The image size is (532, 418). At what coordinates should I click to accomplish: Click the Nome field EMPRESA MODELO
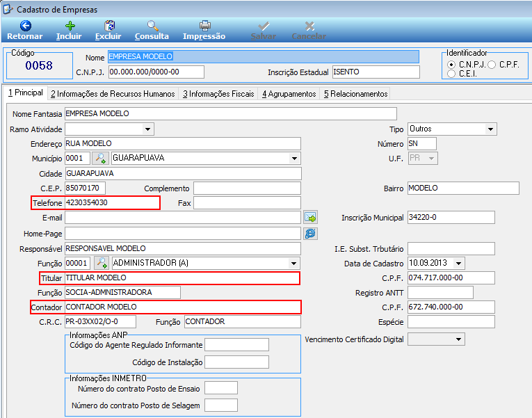(264, 56)
